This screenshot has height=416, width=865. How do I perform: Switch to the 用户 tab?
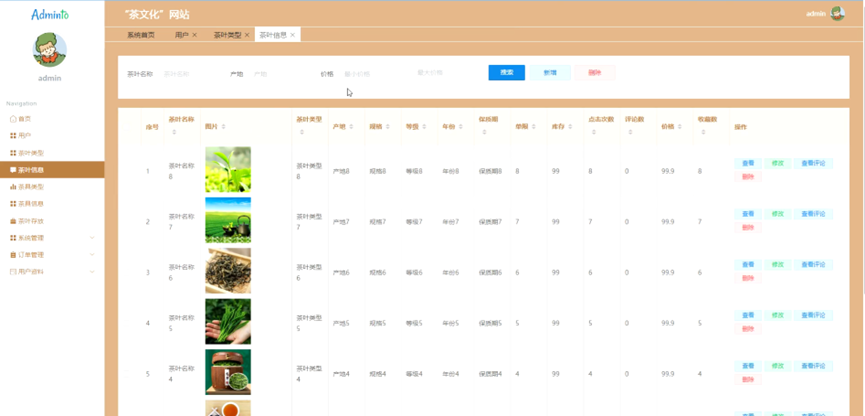click(x=181, y=35)
